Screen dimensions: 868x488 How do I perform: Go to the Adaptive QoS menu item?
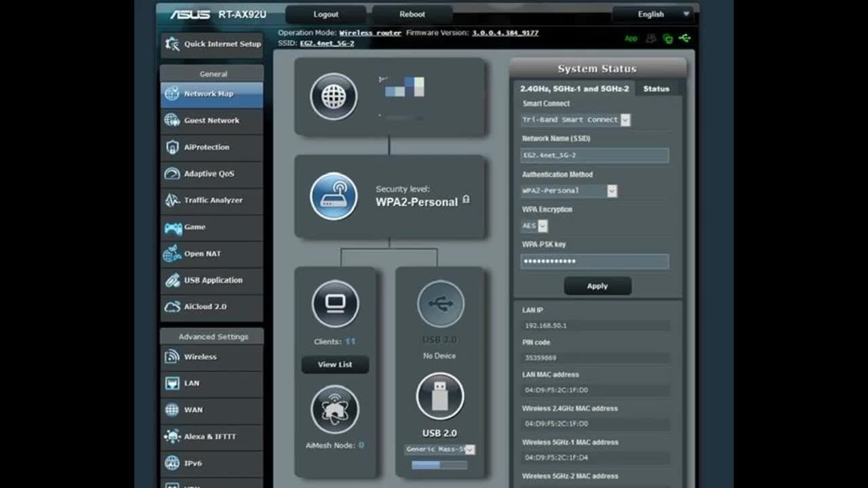(x=212, y=174)
